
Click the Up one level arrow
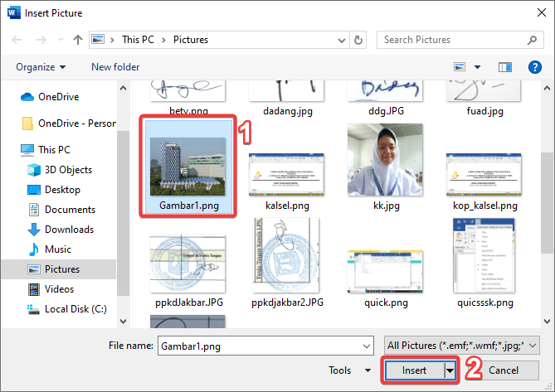(77, 40)
